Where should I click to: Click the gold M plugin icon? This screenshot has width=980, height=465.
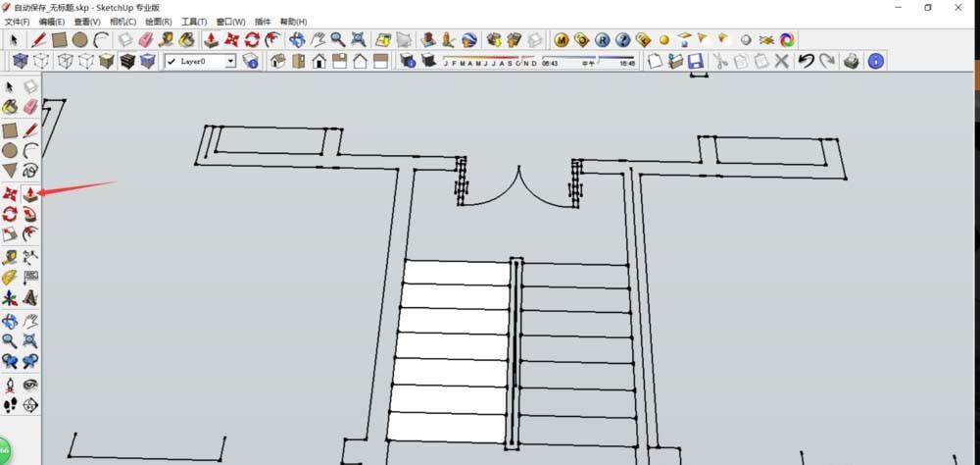[x=562, y=40]
